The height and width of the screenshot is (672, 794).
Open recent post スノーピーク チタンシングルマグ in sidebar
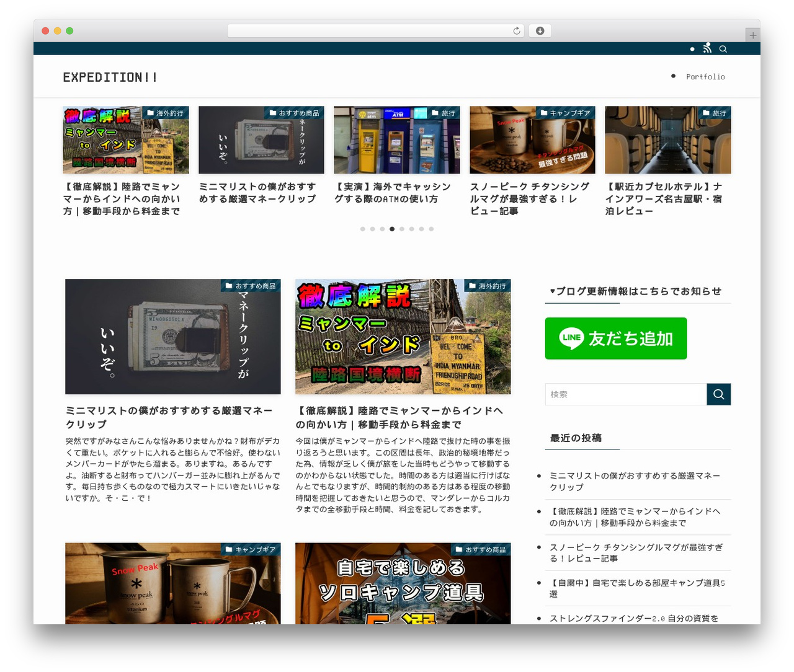[636, 553]
